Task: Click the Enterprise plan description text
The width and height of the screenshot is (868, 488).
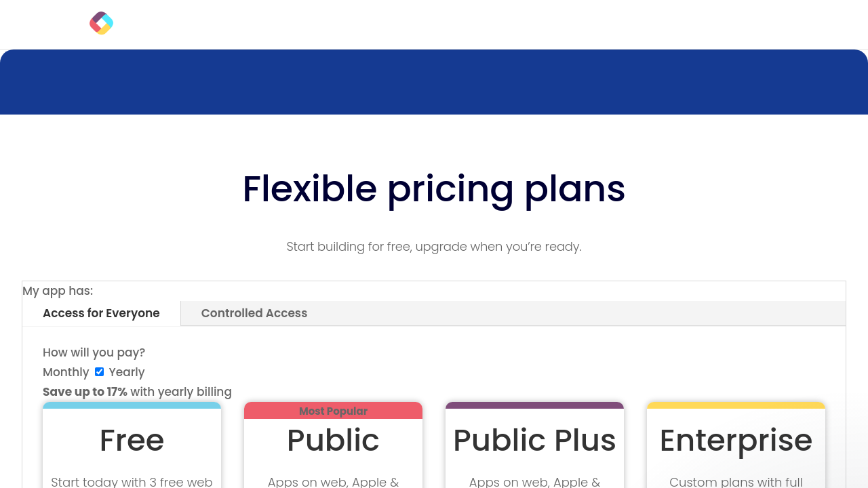Action: pos(736,482)
